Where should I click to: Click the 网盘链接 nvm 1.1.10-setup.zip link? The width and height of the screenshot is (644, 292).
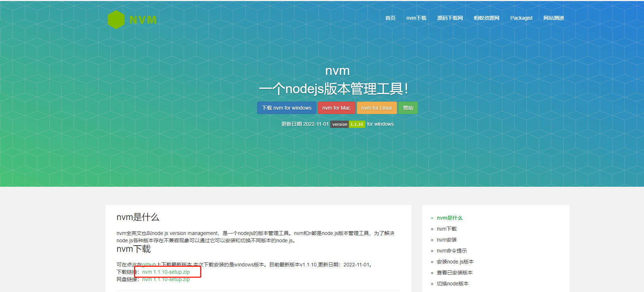pos(166,279)
